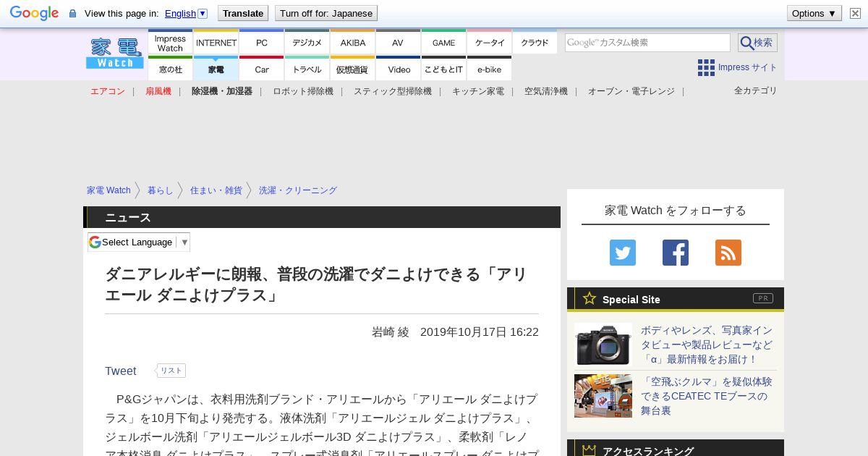Click the 検索 search button
Image resolution: width=868 pixels, height=456 pixels.
pyautogui.click(x=757, y=43)
